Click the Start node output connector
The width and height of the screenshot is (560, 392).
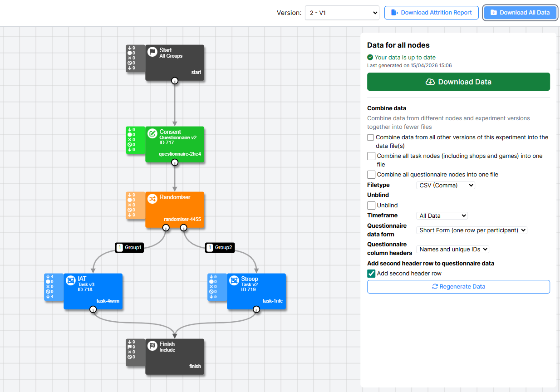click(175, 81)
